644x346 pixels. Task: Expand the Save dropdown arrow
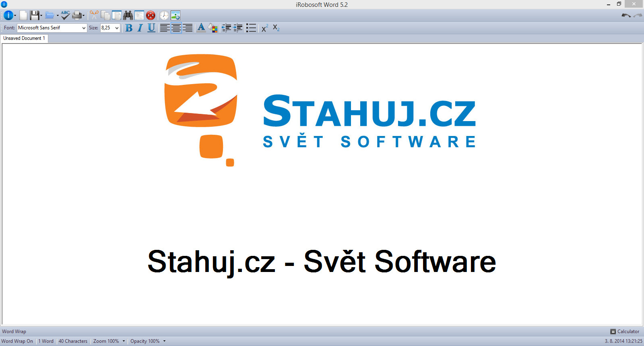(x=41, y=16)
